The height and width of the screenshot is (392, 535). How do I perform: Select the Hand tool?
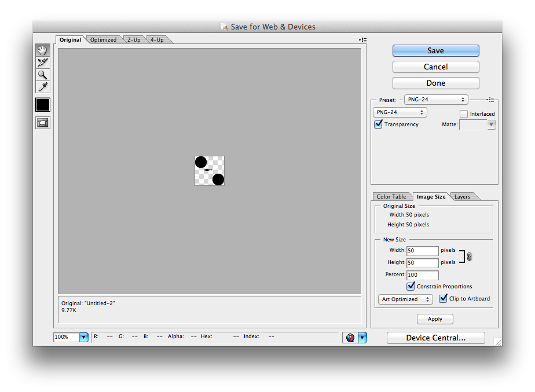(x=42, y=50)
